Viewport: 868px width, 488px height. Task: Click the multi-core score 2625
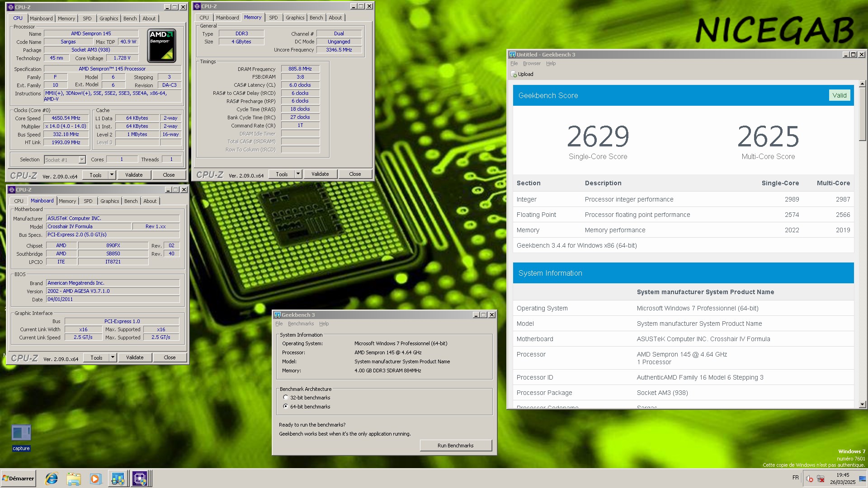pos(768,136)
